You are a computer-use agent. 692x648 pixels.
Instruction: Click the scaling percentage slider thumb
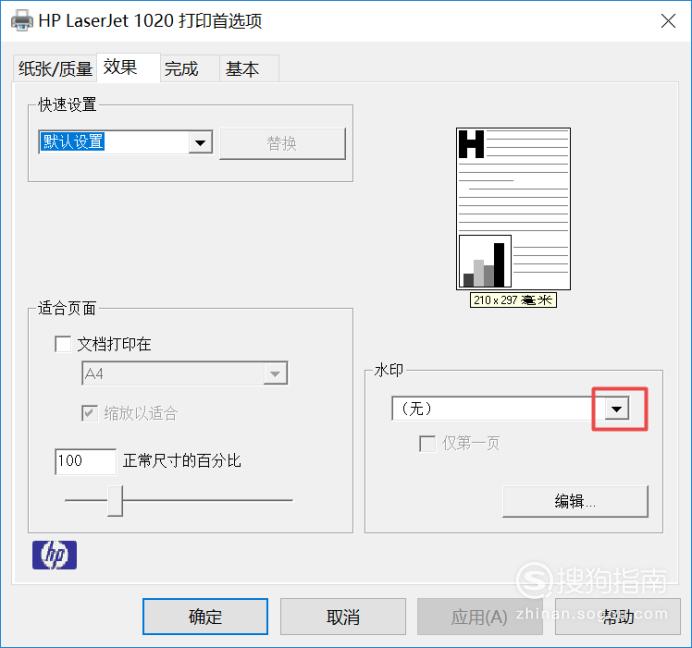(115, 501)
